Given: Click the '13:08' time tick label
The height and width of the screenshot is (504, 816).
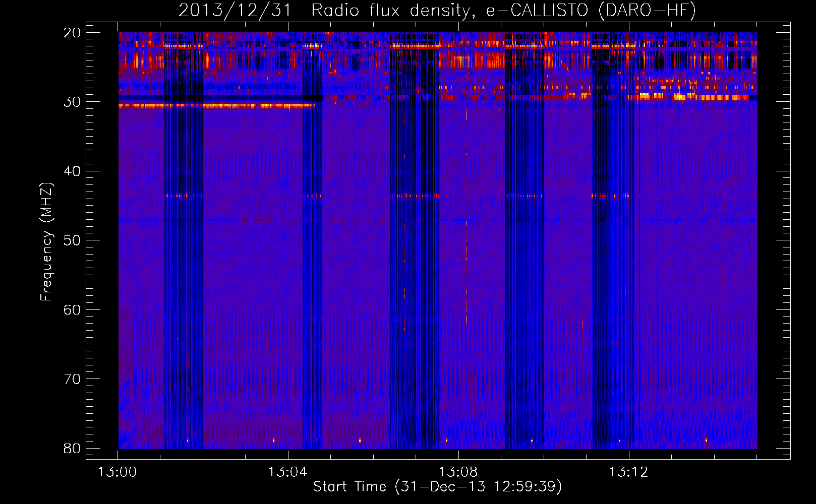Looking at the screenshot, I should (458, 472).
